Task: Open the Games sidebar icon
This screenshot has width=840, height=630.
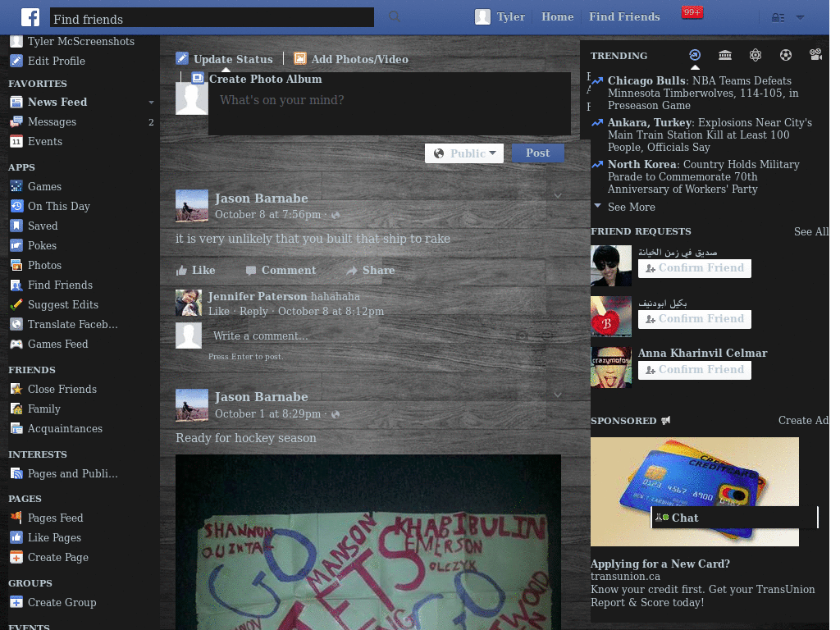Action: (x=16, y=186)
